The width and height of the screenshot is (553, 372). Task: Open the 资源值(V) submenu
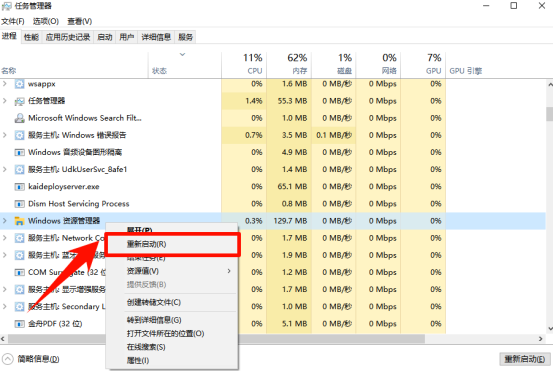tap(173, 271)
